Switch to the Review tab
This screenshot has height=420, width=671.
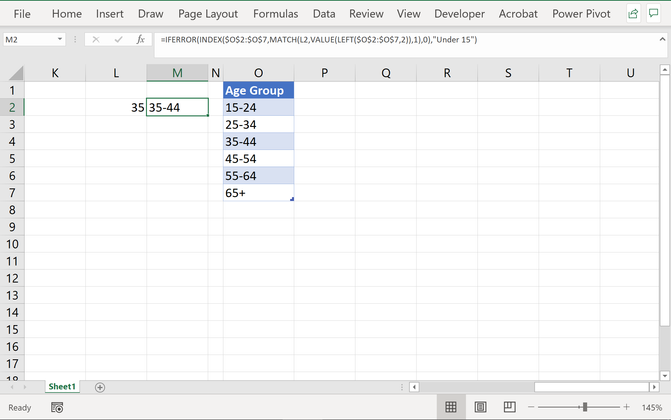click(x=366, y=14)
